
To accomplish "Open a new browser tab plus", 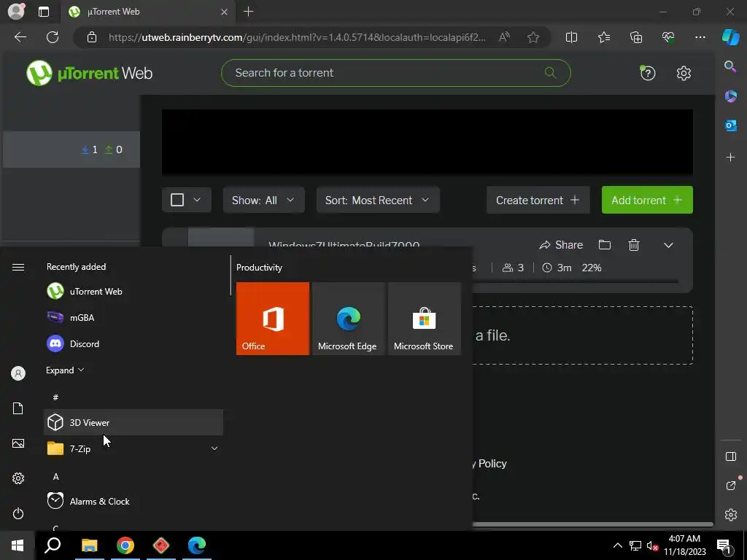I will 248,12.
